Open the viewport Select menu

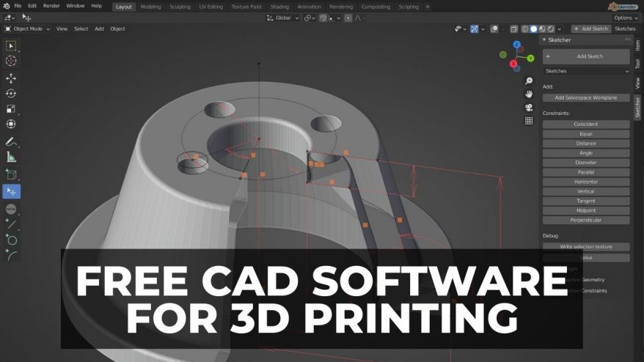click(x=81, y=29)
